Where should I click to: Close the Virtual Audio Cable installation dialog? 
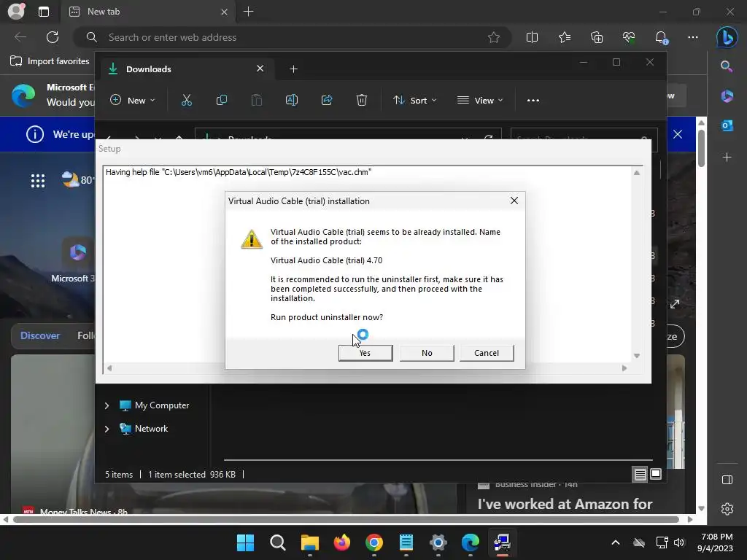[x=514, y=201]
